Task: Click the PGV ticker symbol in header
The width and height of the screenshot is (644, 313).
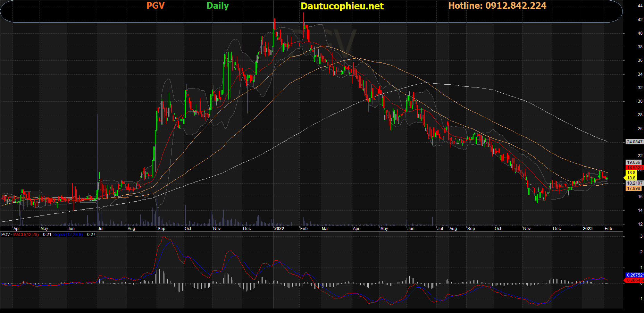Action: [155, 6]
